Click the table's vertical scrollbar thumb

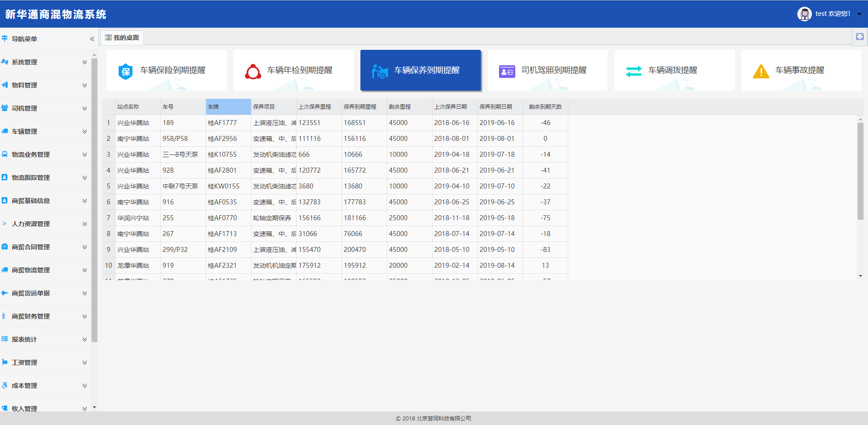[x=860, y=171]
